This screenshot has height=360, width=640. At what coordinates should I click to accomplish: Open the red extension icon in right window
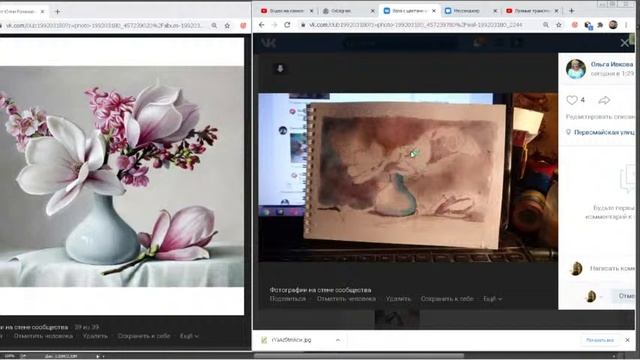click(575, 25)
